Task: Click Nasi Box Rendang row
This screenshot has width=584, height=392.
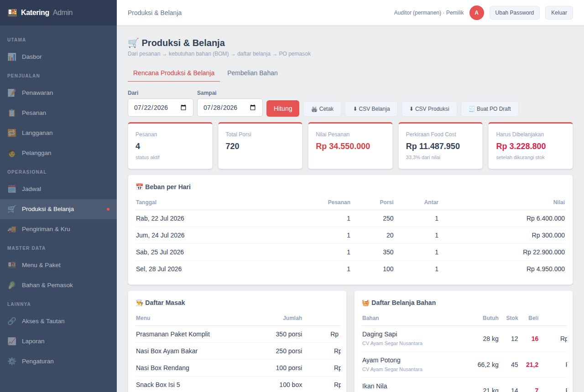Action: pos(238,368)
